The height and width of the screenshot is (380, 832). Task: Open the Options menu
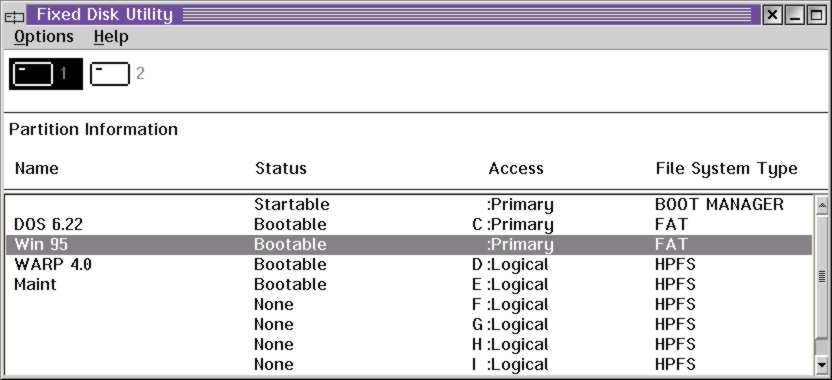[x=44, y=37]
